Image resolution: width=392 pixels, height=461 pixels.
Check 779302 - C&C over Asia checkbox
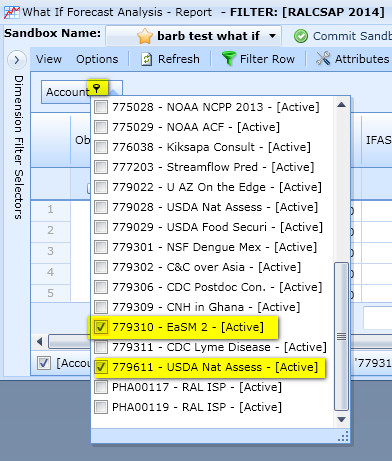(101, 267)
